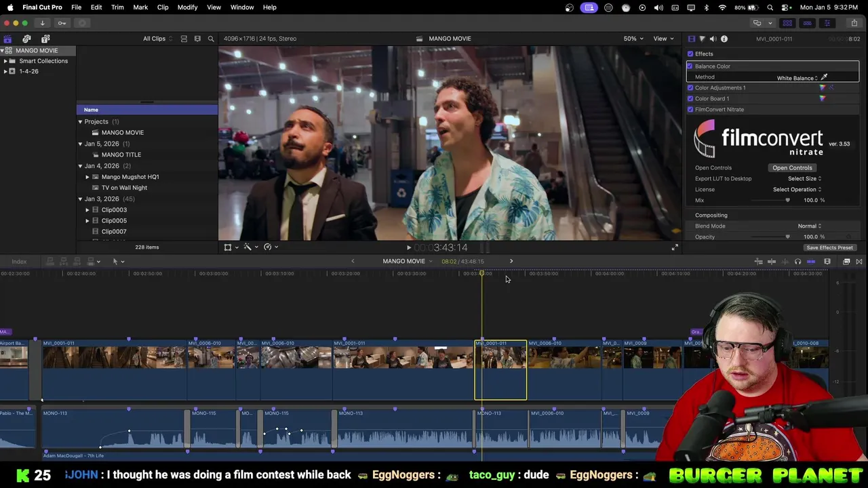The width and height of the screenshot is (868, 488).
Task: Toggle the Browser show/hide button
Action: coord(787,23)
